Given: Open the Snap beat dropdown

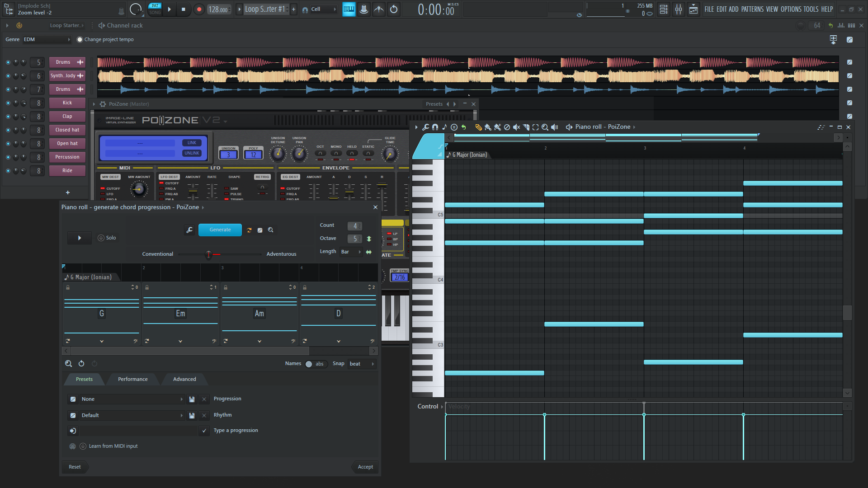Looking at the screenshot, I should 362,364.
